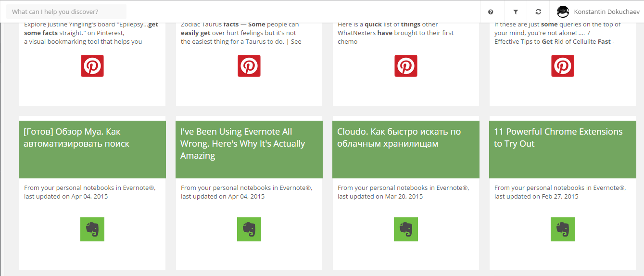Click Evernote icon on Cloudo card
The image size is (644, 276).
pyautogui.click(x=406, y=229)
